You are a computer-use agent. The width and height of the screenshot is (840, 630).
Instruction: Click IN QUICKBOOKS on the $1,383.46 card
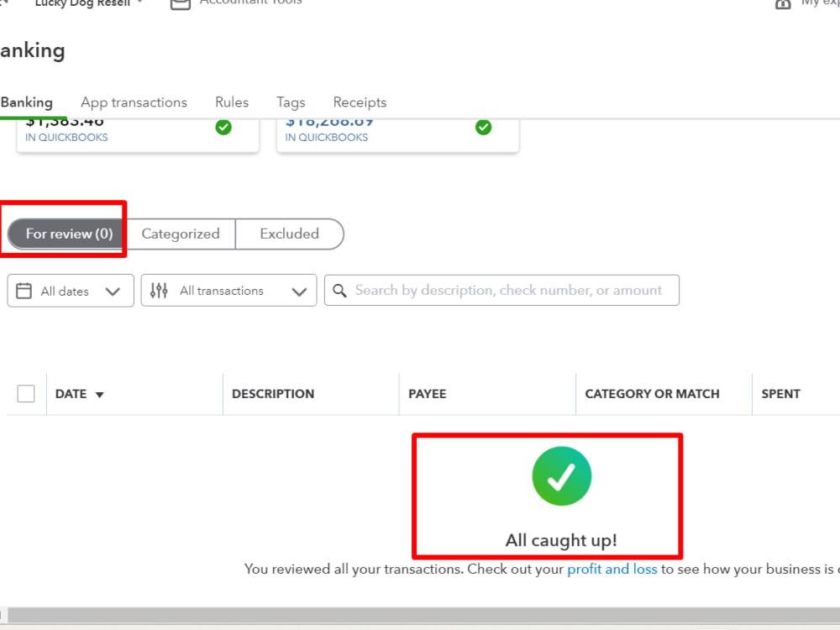click(66, 137)
